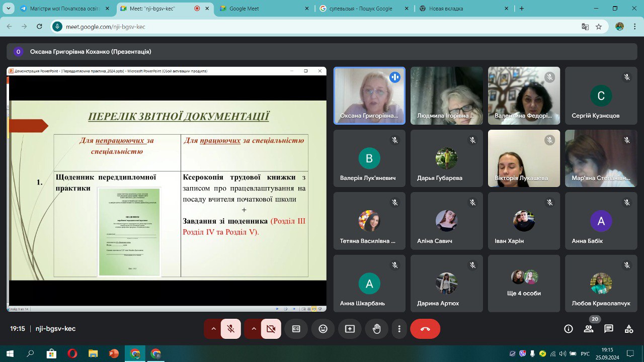Reload the Meet page

click(x=40, y=26)
